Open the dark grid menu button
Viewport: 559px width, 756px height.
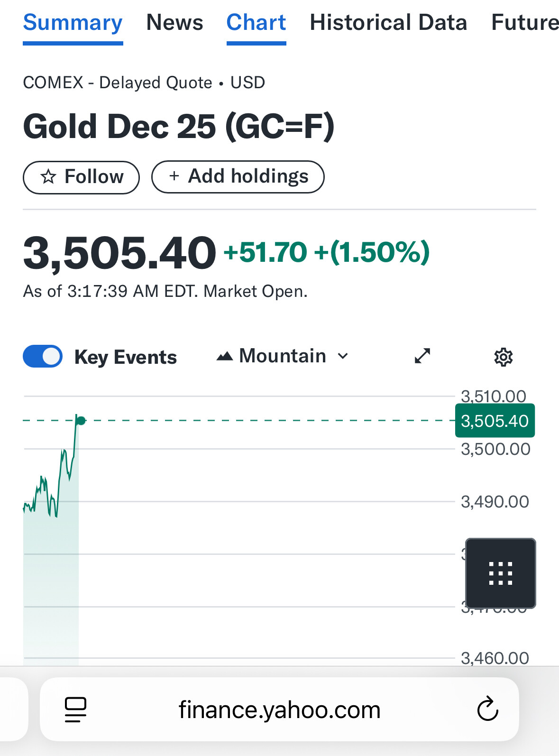(501, 573)
